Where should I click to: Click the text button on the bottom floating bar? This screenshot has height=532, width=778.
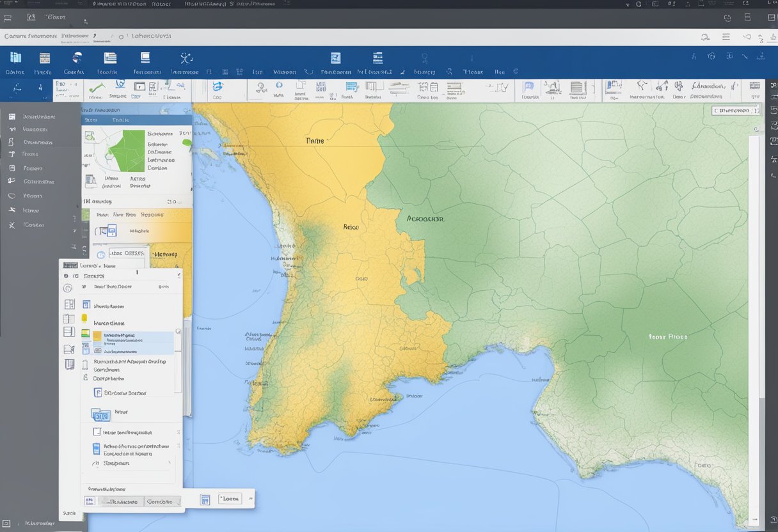click(x=228, y=499)
